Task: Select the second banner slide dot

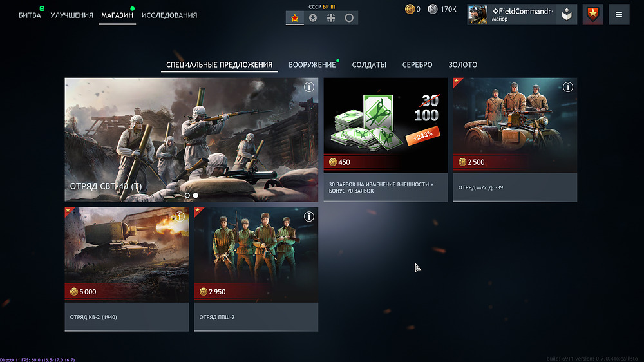Action: (196, 195)
